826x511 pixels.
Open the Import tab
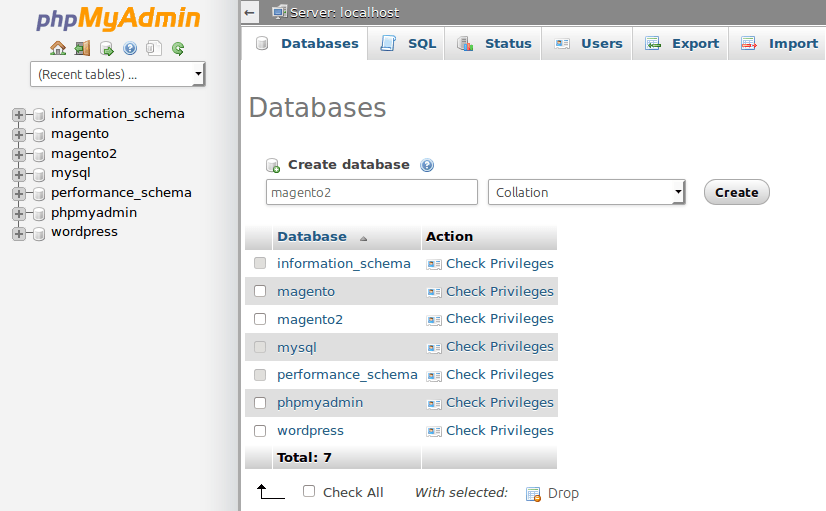click(777, 44)
